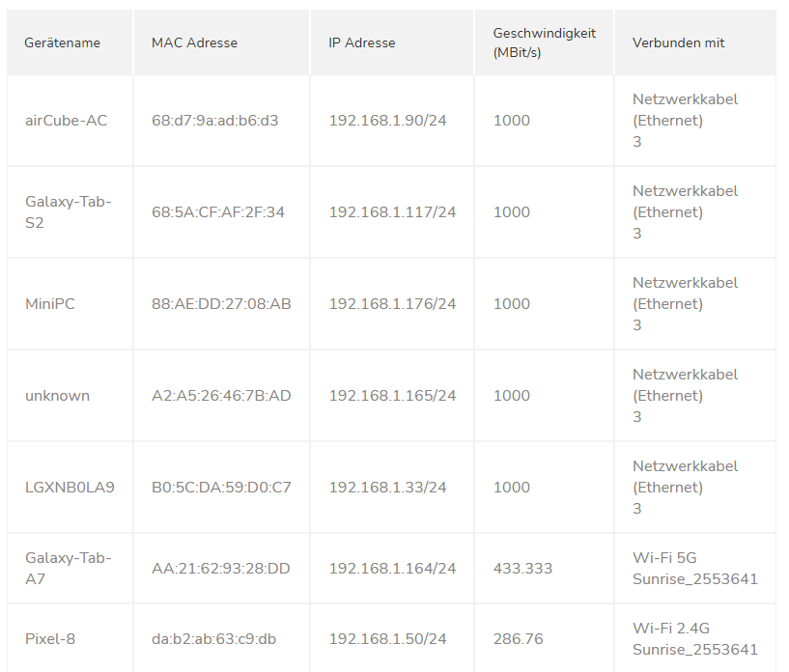This screenshot has height=672, width=789.
Task: Click MAC address 88:AE:DD:27:08:AB
Action: point(221,304)
